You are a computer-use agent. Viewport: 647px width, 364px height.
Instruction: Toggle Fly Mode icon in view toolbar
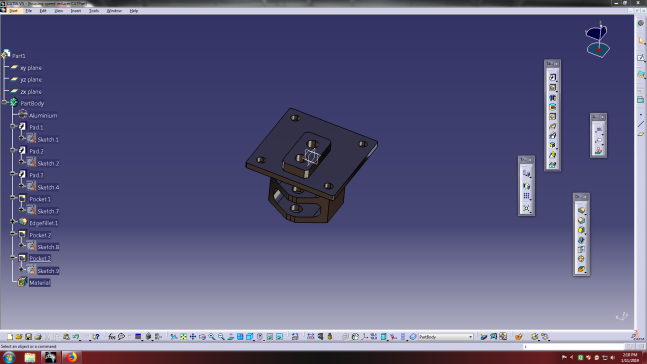click(x=174, y=337)
